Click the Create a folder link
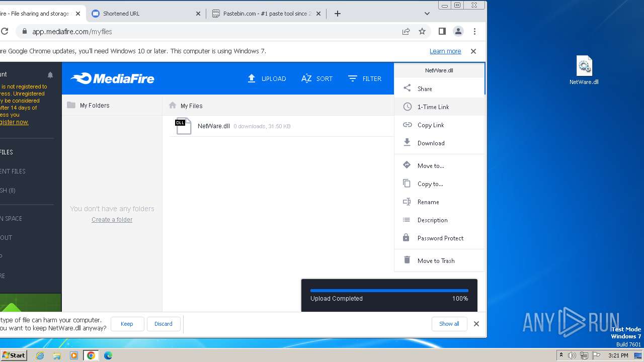644x362 pixels. point(112,220)
